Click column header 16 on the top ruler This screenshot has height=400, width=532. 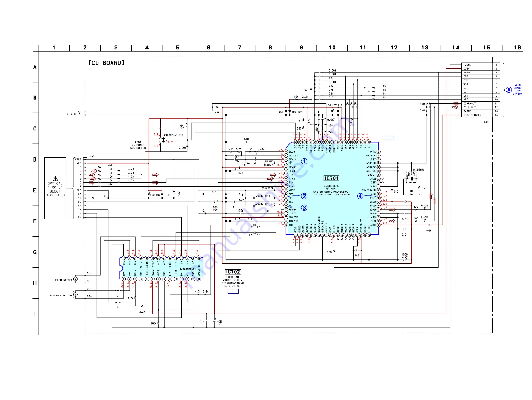(x=517, y=48)
